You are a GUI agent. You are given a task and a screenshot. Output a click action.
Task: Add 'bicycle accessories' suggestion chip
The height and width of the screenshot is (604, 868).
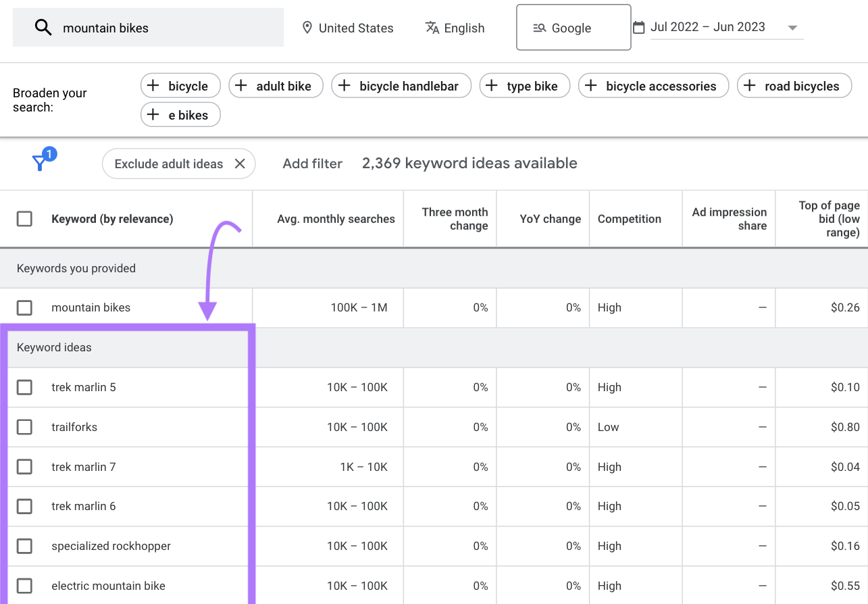pos(654,86)
